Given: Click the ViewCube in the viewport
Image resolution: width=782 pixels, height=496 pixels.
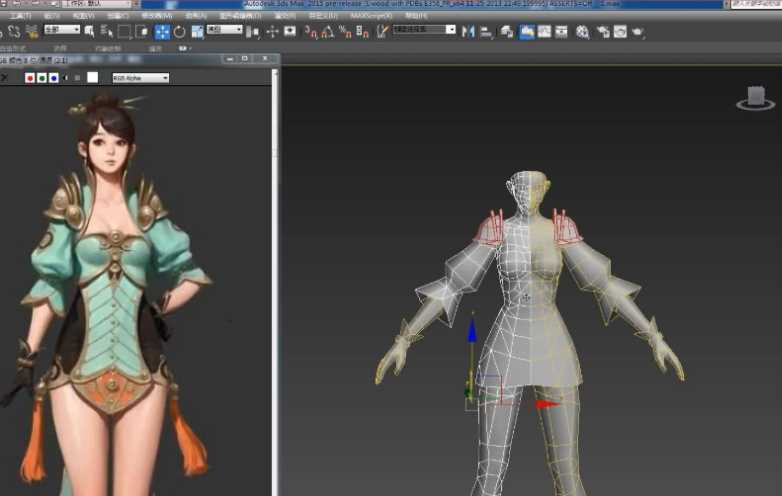Looking at the screenshot, I should pyautogui.click(x=755, y=97).
